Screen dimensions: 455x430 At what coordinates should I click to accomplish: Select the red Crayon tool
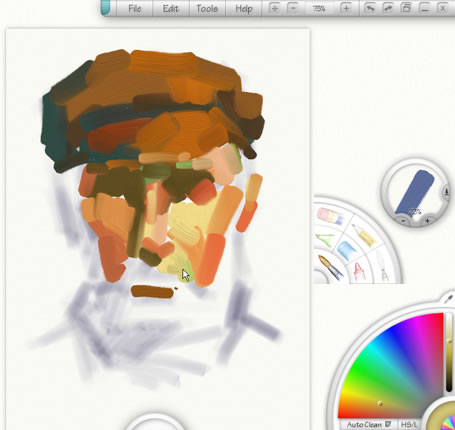358,271
